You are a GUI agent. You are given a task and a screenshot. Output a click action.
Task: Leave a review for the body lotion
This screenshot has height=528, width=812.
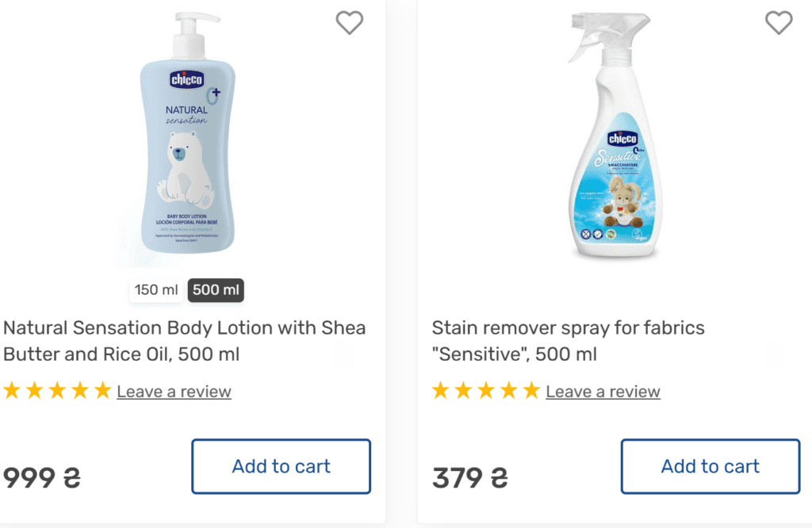174,392
